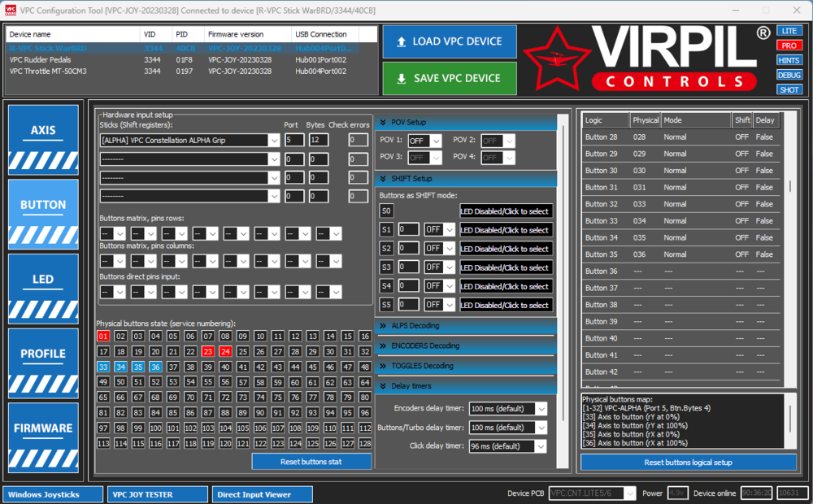Click Reset buttons logical setup
Viewport: 813px width, 504px height.
688,463
